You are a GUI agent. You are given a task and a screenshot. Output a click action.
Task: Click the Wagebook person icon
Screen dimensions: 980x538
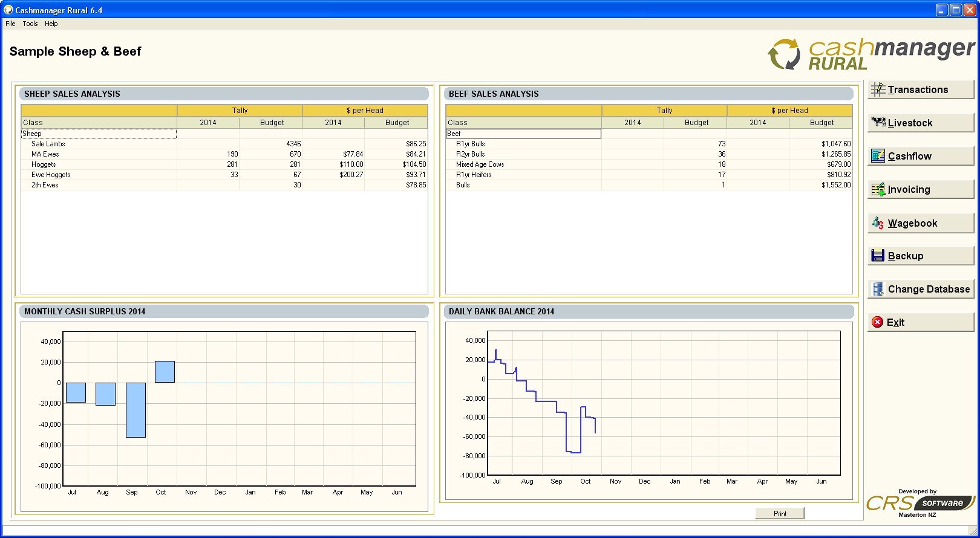(878, 223)
